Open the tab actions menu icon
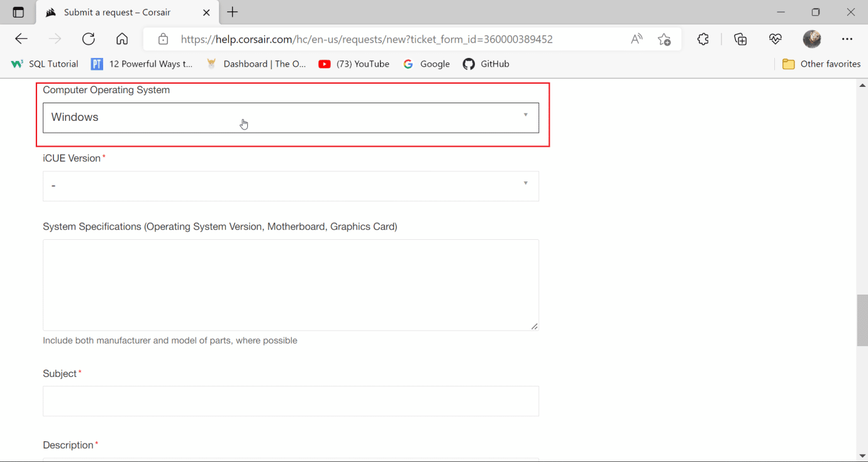The image size is (868, 462). pyautogui.click(x=18, y=13)
